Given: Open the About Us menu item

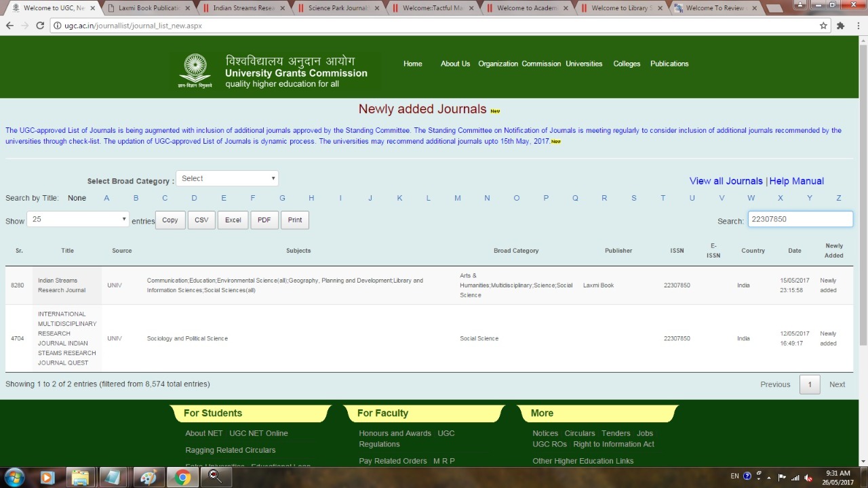Looking at the screenshot, I should pyautogui.click(x=455, y=64).
